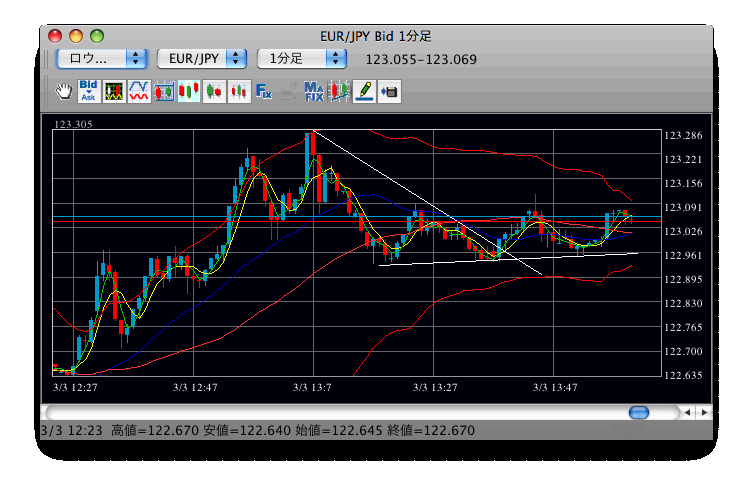The image size is (753, 495).
Task: Click the horizontal scrollbar blue thumb
Action: (x=639, y=412)
